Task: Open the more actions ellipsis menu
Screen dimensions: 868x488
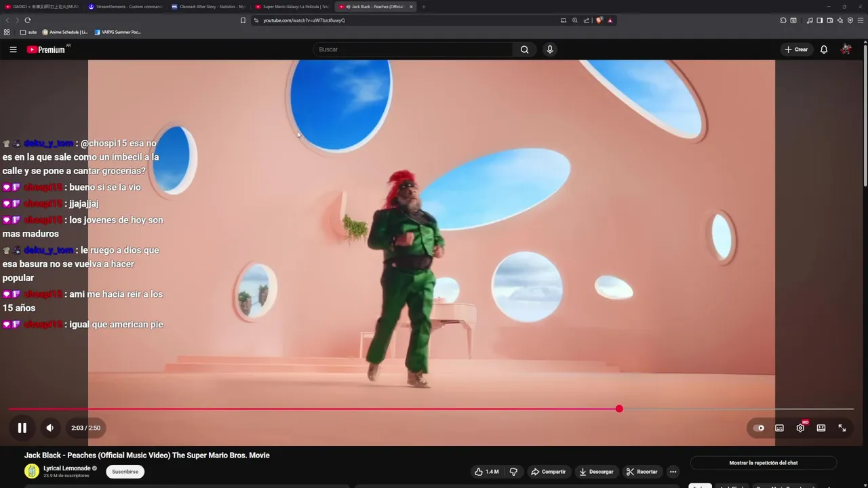Action: pyautogui.click(x=673, y=472)
